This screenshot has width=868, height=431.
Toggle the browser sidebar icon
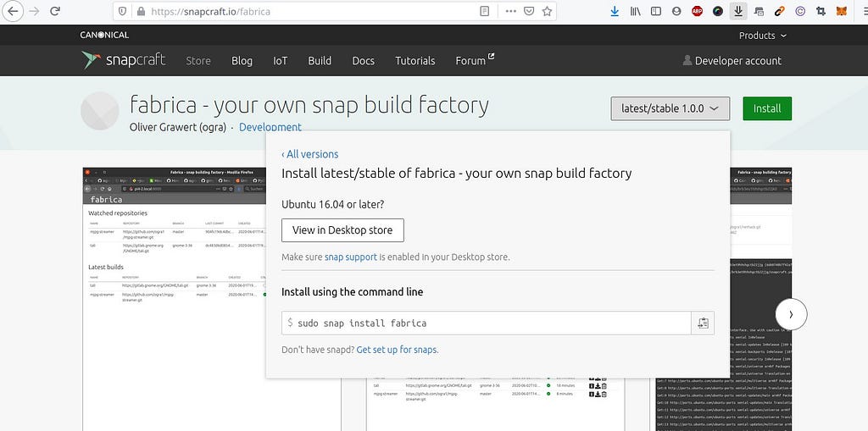click(656, 11)
